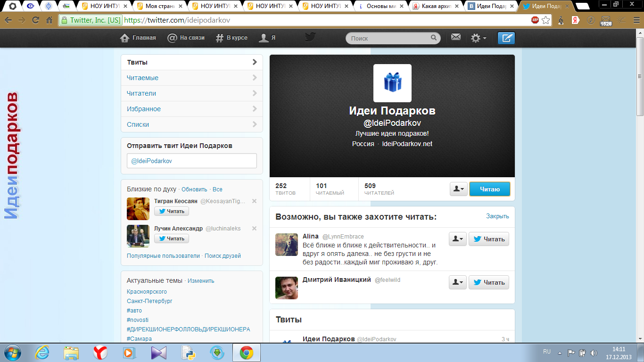Open the Я profile page in the navbar
Screen dimensions: 644x362
click(268, 38)
